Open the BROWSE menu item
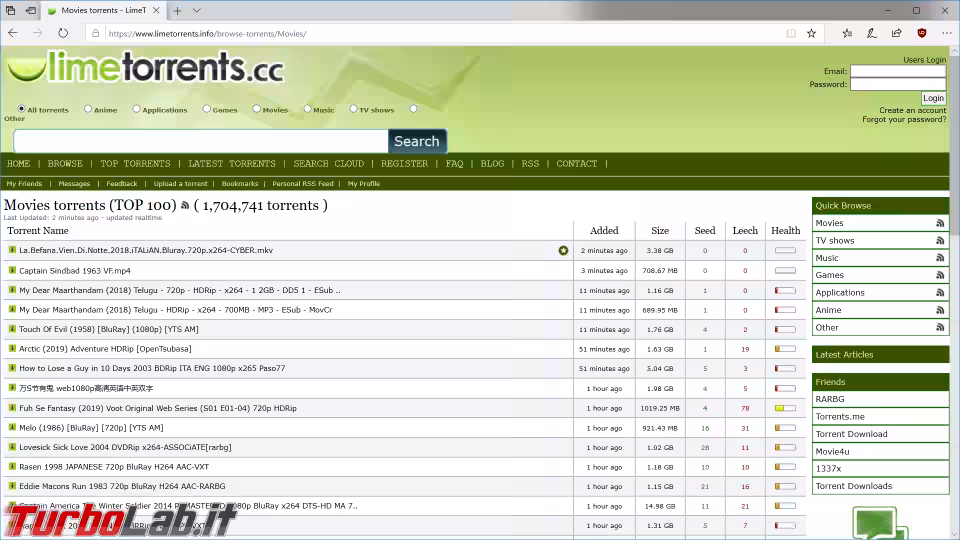960x540 pixels. (65, 163)
